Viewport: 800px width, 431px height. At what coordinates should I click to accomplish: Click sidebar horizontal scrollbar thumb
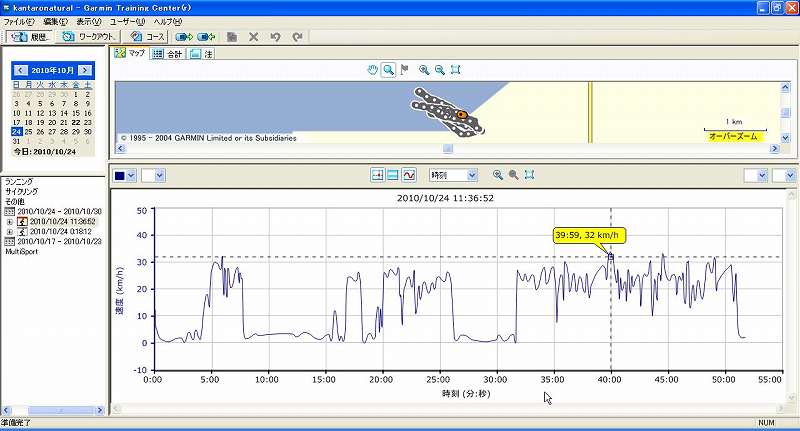[61, 410]
